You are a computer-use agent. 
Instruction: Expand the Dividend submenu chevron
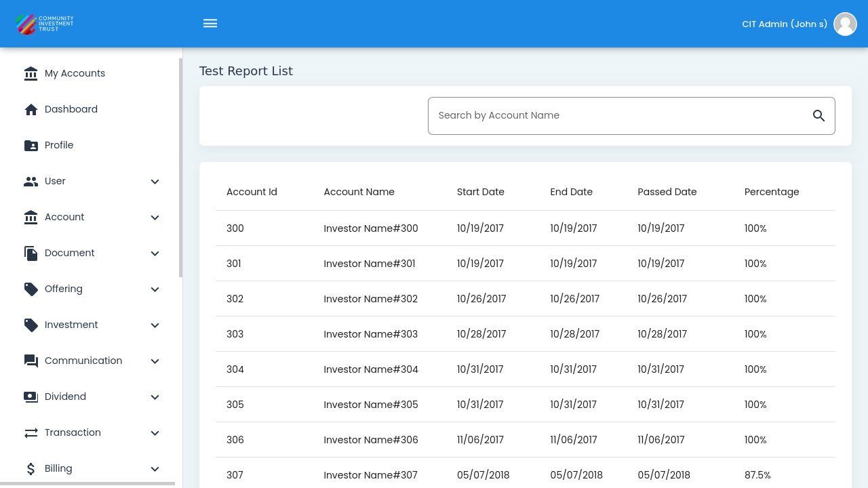[x=155, y=397]
